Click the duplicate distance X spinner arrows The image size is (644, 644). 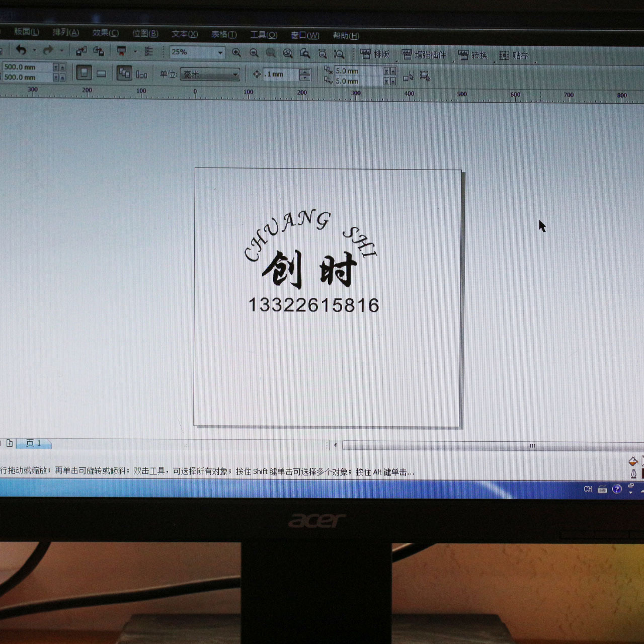(x=390, y=71)
